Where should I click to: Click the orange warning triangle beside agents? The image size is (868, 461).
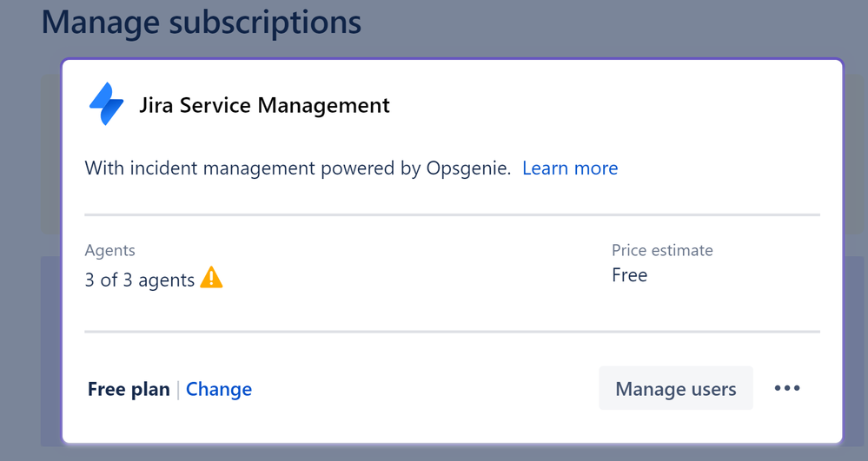click(x=211, y=277)
